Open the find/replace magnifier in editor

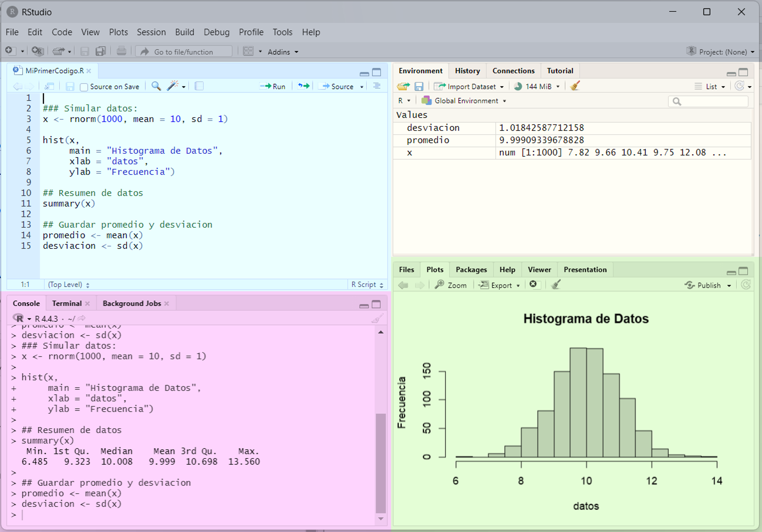pyautogui.click(x=156, y=86)
